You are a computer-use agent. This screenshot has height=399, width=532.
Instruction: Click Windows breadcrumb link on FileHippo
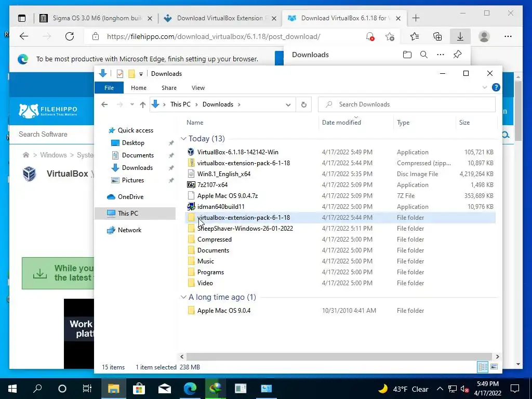54,155
